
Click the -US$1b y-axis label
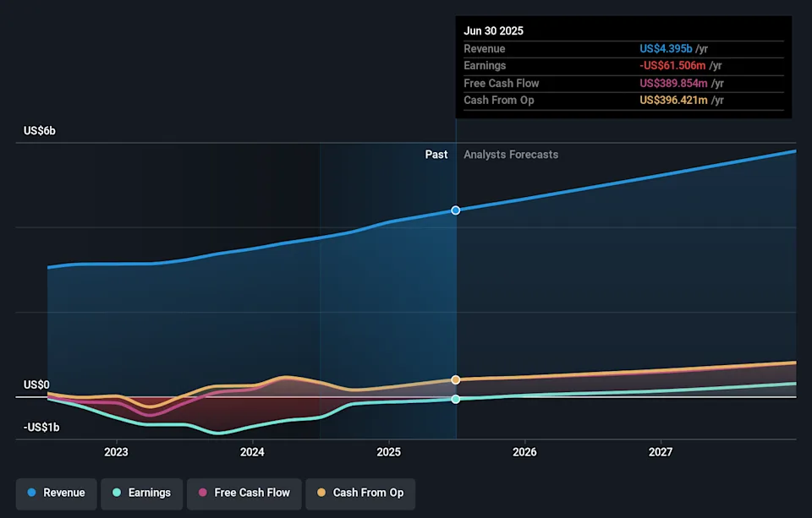coord(41,428)
